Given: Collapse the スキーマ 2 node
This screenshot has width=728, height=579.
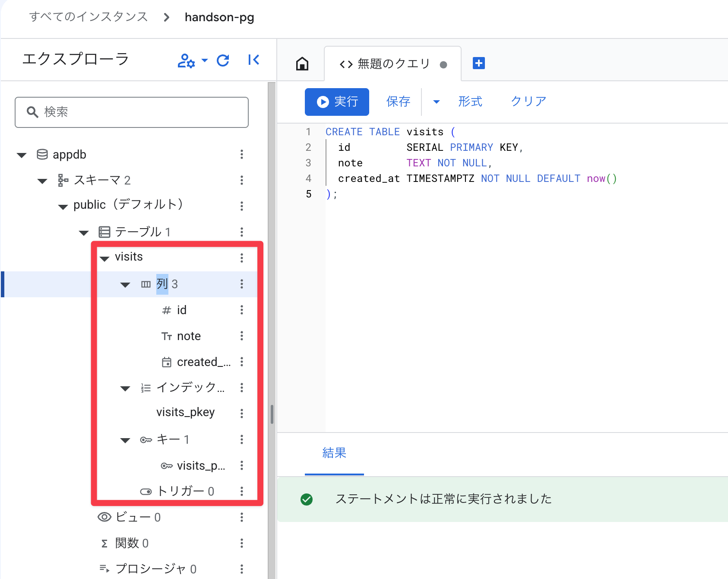Looking at the screenshot, I should [x=42, y=181].
